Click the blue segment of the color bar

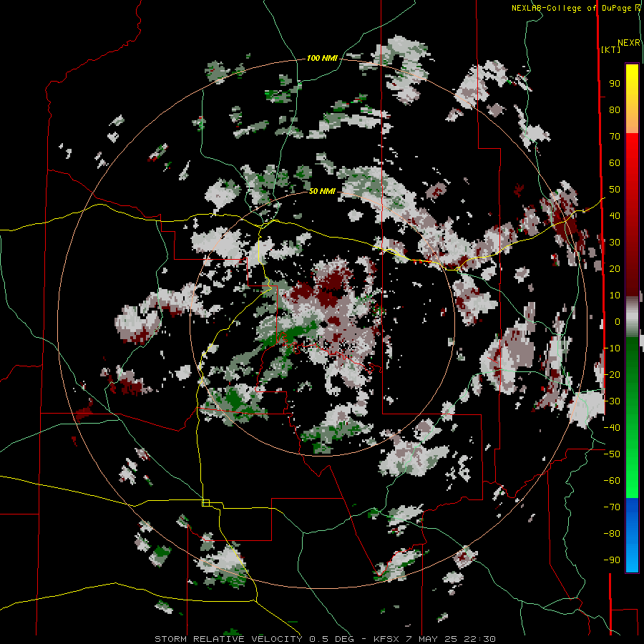tap(632, 535)
